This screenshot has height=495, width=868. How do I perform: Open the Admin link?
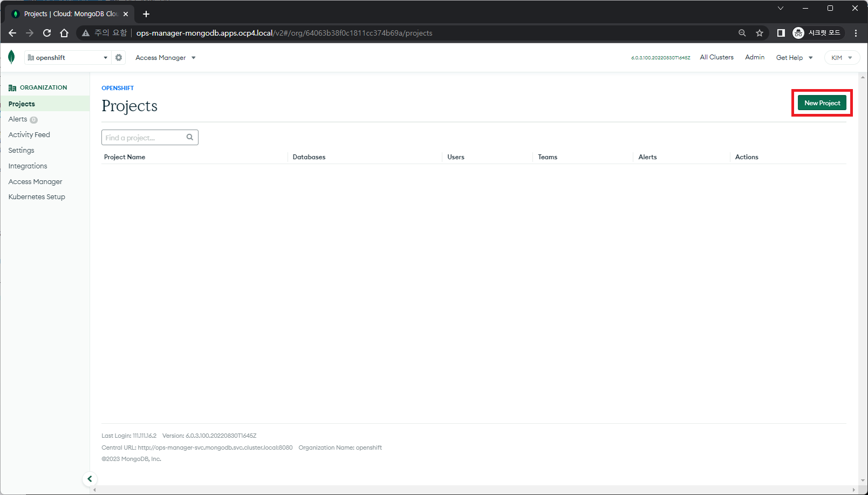755,57
